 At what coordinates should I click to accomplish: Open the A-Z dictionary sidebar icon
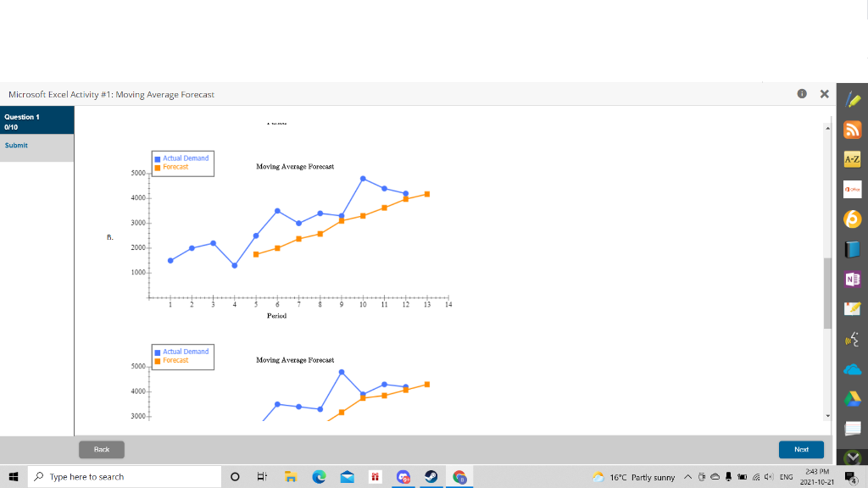[x=852, y=159]
